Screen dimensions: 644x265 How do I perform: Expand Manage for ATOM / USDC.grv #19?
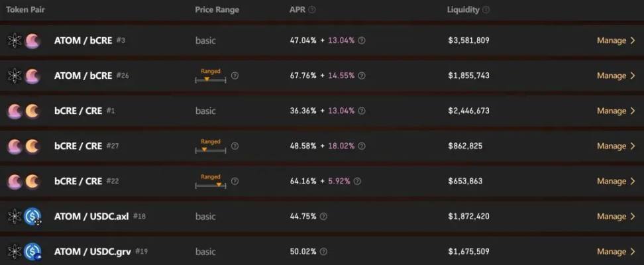pyautogui.click(x=616, y=251)
